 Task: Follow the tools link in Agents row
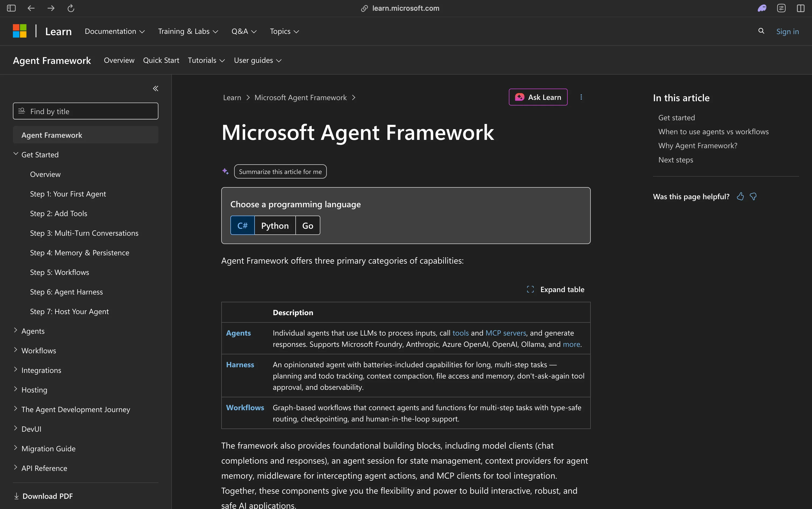point(461,333)
